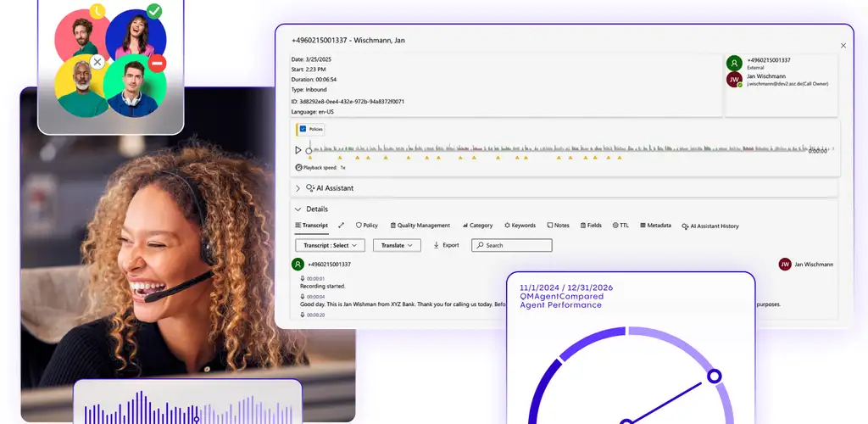Image resolution: width=868 pixels, height=424 pixels.
Task: Export the transcript
Action: (x=446, y=245)
